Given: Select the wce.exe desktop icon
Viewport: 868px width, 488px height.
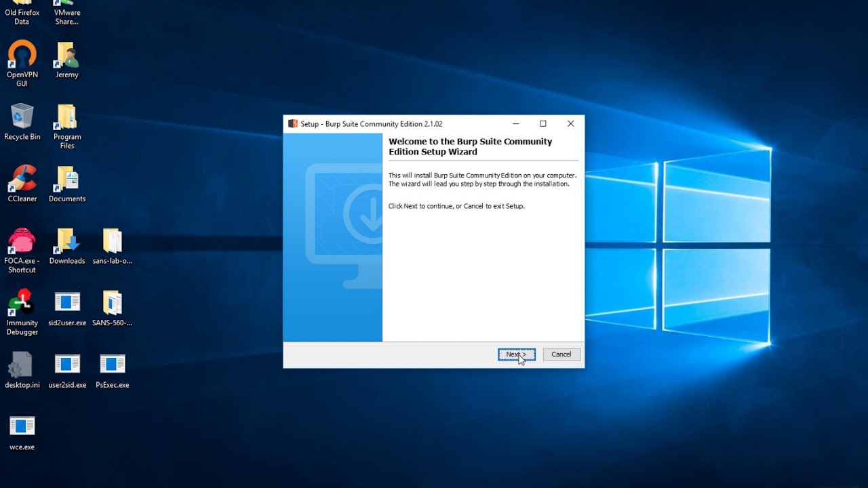Looking at the screenshot, I should point(22,432).
